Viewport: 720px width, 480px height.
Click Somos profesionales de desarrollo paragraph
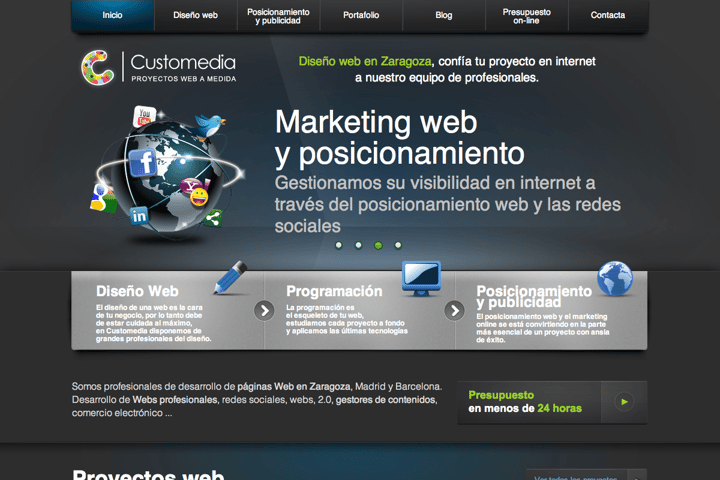tap(257, 400)
